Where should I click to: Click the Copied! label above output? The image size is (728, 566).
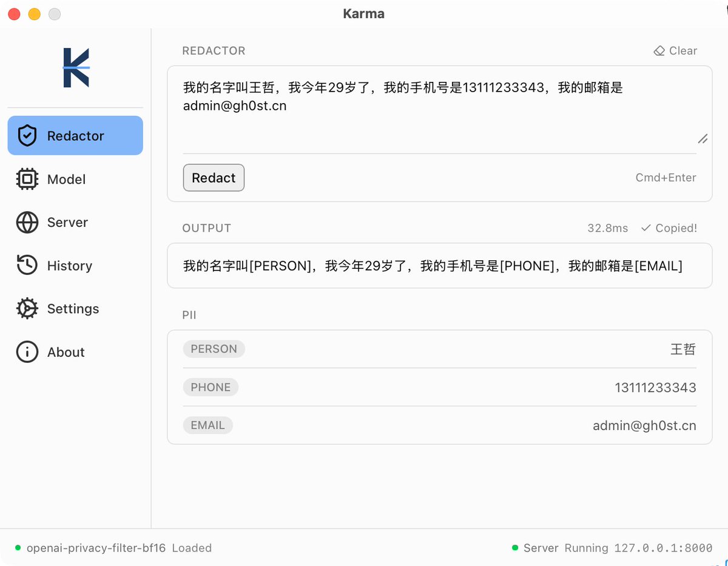click(676, 228)
